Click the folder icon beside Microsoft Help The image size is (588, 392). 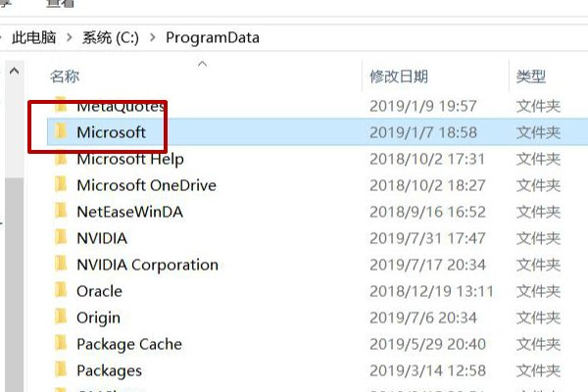tap(61, 159)
